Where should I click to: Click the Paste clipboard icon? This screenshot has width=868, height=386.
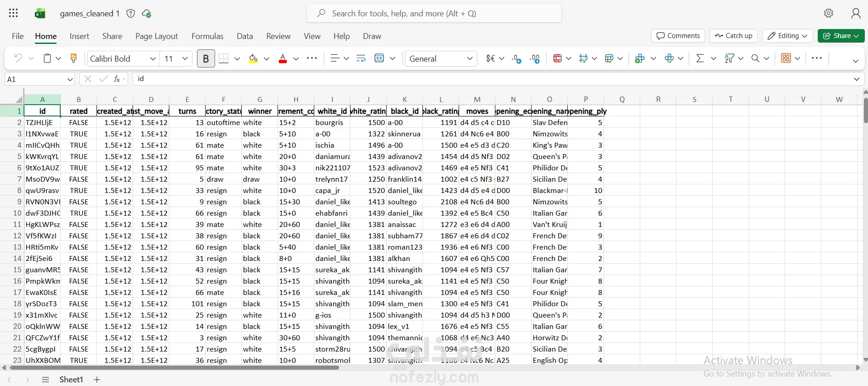pyautogui.click(x=47, y=58)
